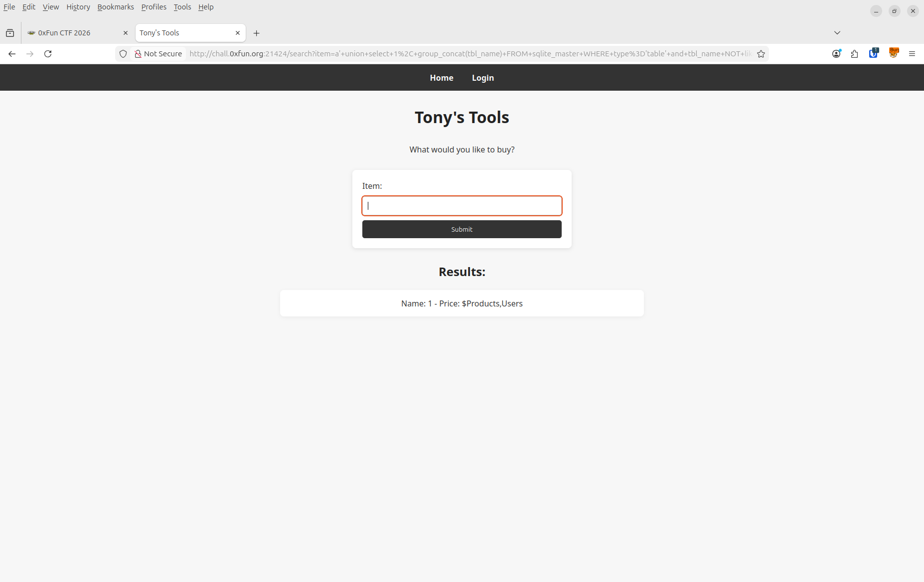Open the History menu
The image size is (924, 582).
point(78,7)
